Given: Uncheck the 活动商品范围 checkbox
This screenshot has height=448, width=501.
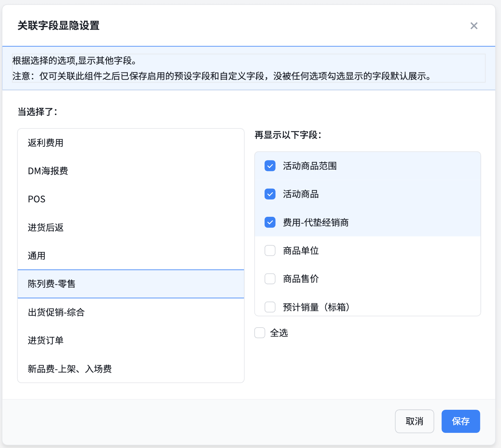Looking at the screenshot, I should [270, 166].
